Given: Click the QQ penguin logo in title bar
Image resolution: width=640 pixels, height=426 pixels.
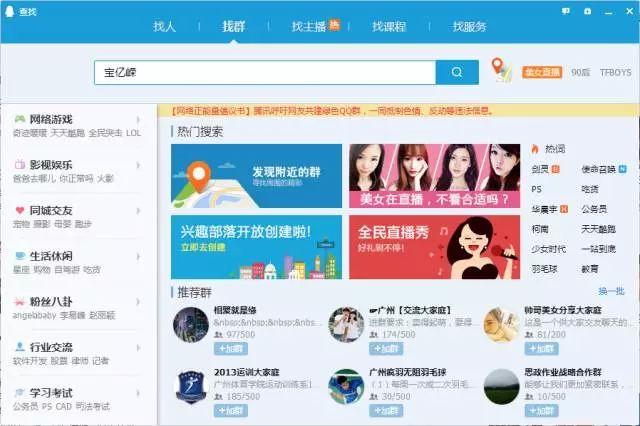Looking at the screenshot, I should tap(9, 11).
